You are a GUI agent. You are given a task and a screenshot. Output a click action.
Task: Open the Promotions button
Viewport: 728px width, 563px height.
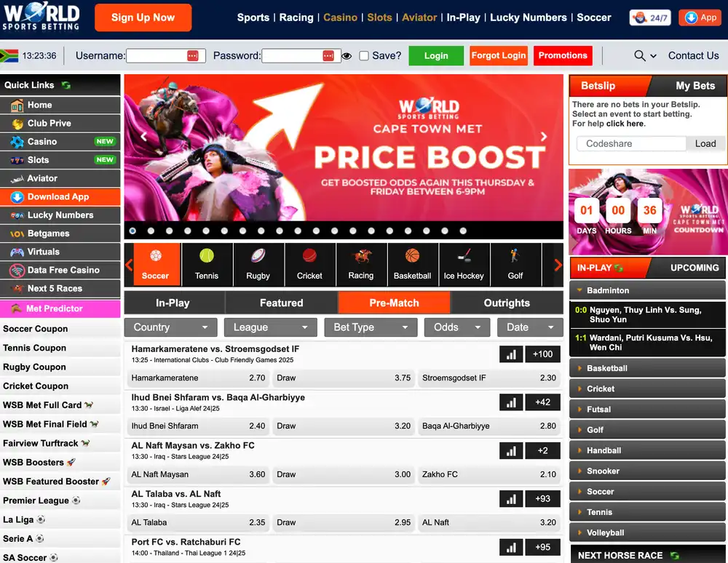[563, 56]
